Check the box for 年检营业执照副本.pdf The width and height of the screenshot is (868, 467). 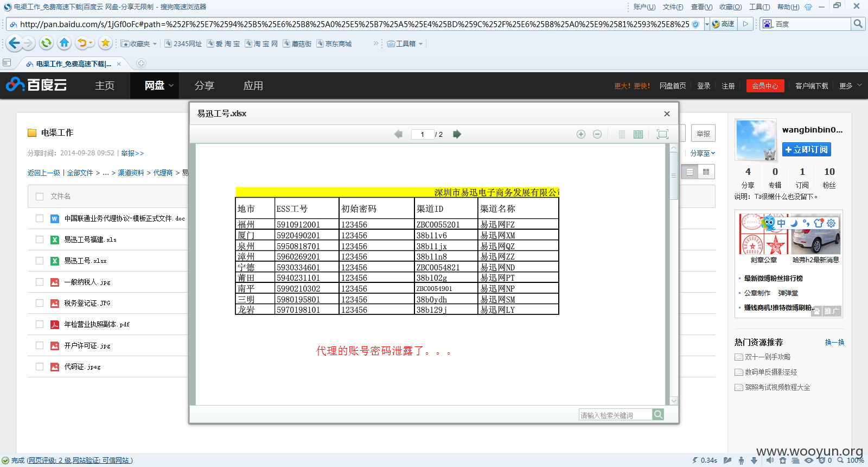[x=40, y=324]
